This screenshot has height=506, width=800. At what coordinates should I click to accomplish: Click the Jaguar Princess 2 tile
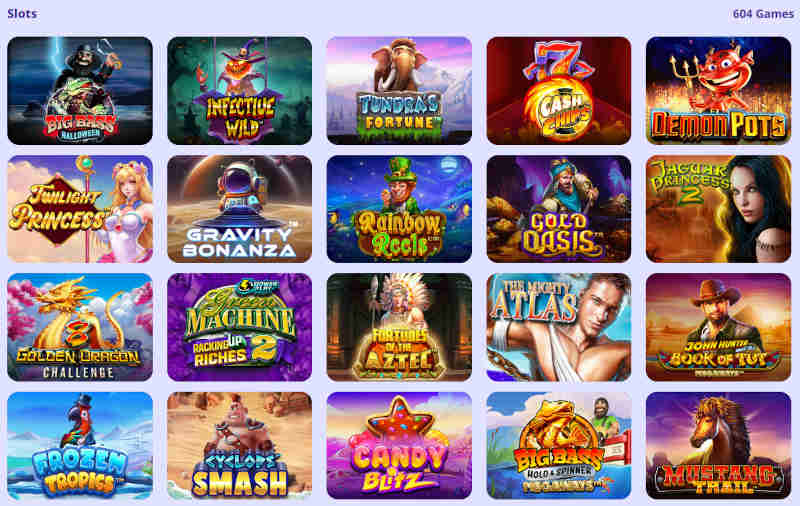(718, 209)
